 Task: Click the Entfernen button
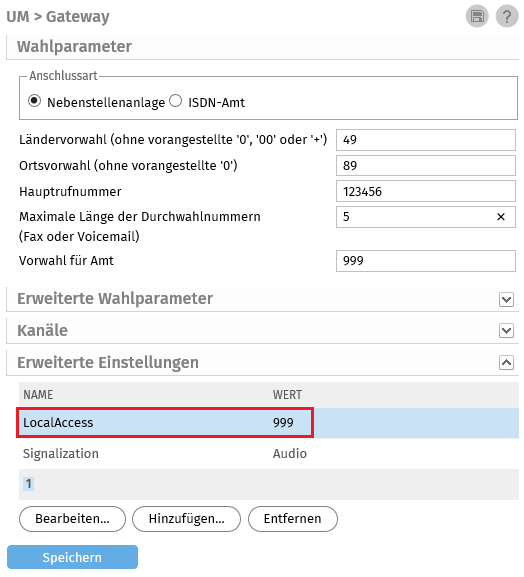(x=293, y=519)
